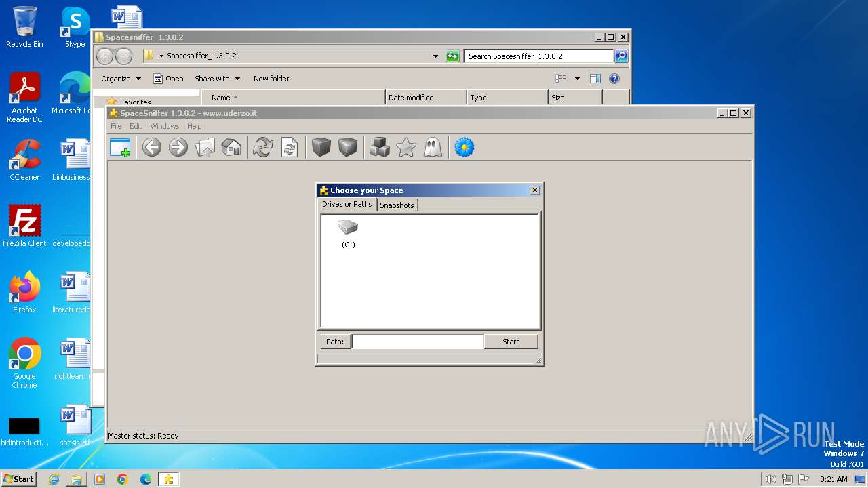The width and height of the screenshot is (868, 488).
Task: Click the Path label button
Action: point(335,342)
